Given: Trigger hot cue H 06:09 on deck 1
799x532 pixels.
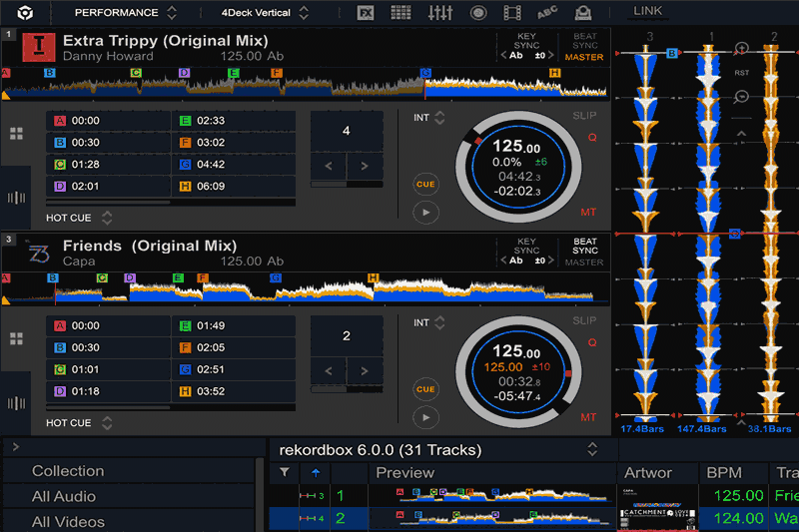Looking at the screenshot, I should tap(234, 187).
